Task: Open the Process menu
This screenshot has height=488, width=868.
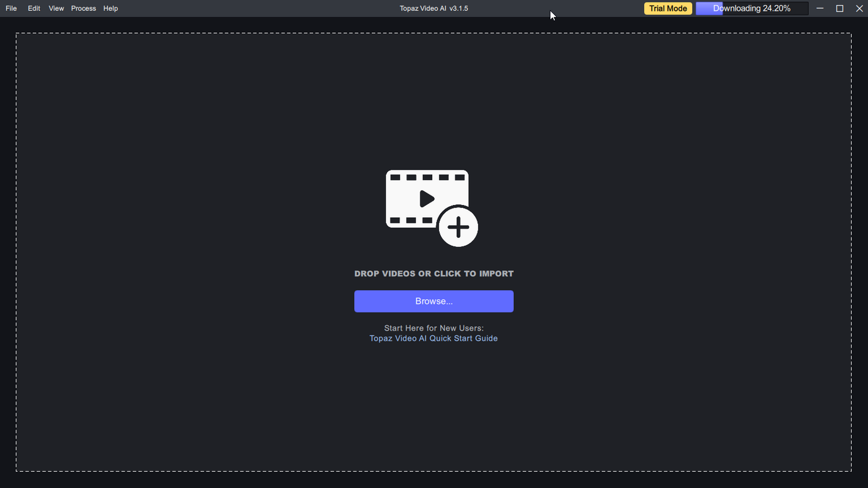Action: (83, 8)
